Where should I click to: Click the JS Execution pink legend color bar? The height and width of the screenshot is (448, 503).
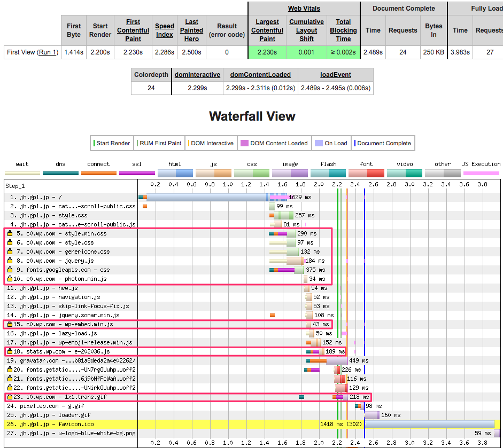click(482, 173)
